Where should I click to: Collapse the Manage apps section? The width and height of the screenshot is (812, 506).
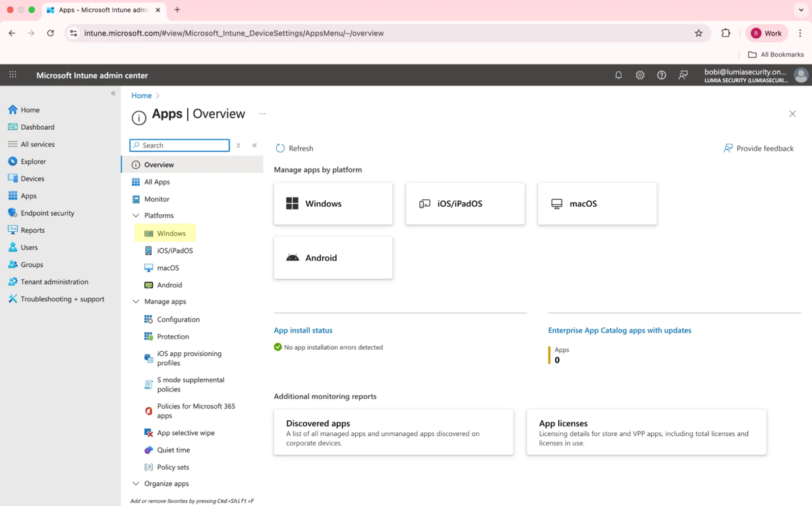coord(136,301)
